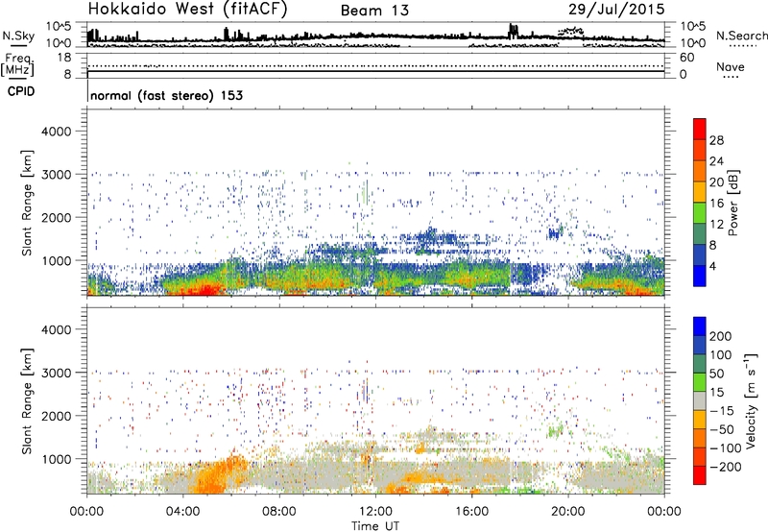Select the "Slant Range [km]" label of Power panel
The height and width of the screenshot is (532, 768).
click(x=27, y=203)
